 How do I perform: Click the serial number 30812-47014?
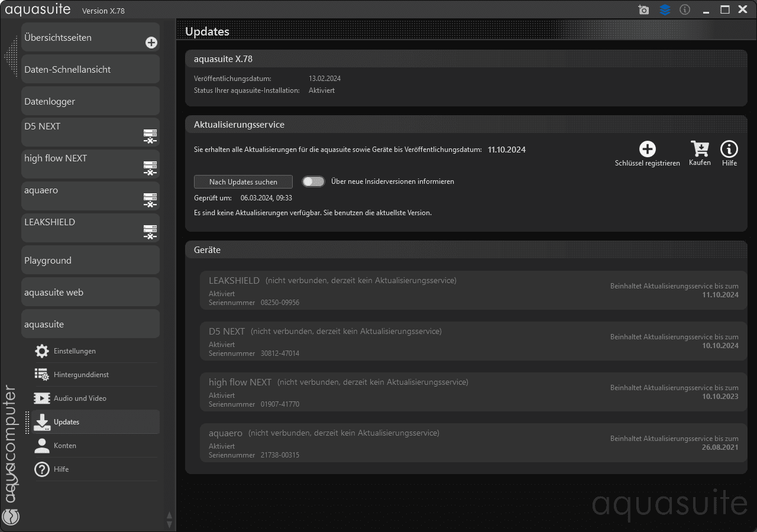(280, 353)
